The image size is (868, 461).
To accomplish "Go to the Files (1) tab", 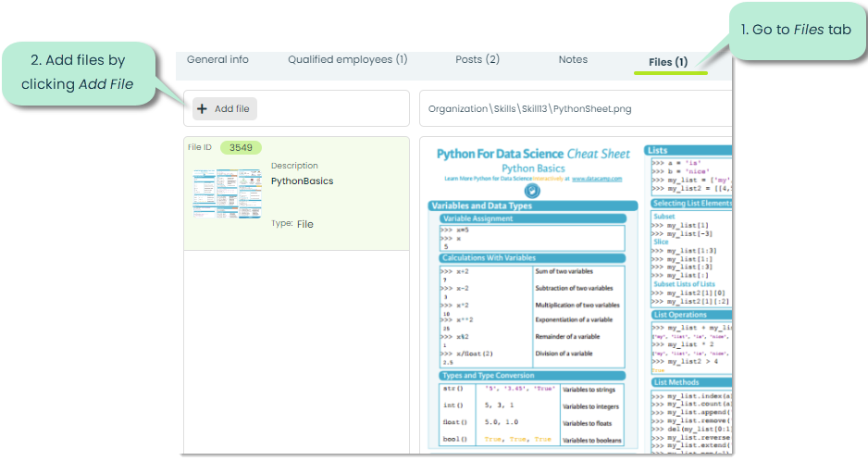I will [668, 62].
